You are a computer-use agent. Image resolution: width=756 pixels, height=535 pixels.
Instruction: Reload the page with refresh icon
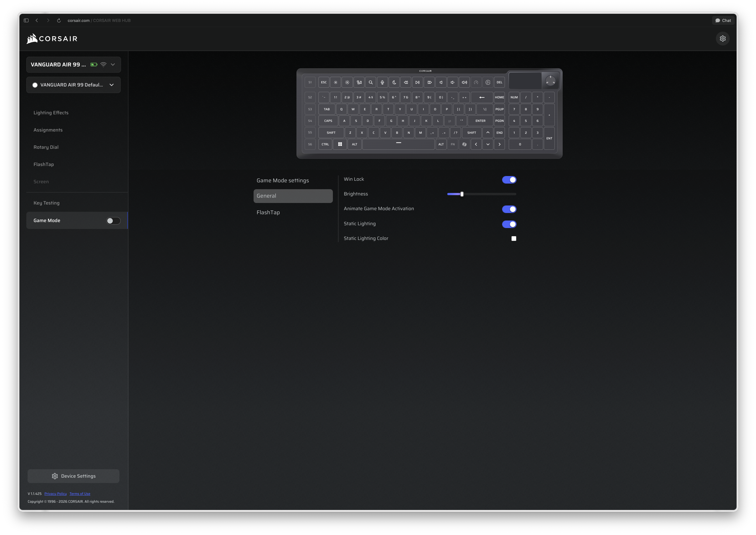point(59,20)
